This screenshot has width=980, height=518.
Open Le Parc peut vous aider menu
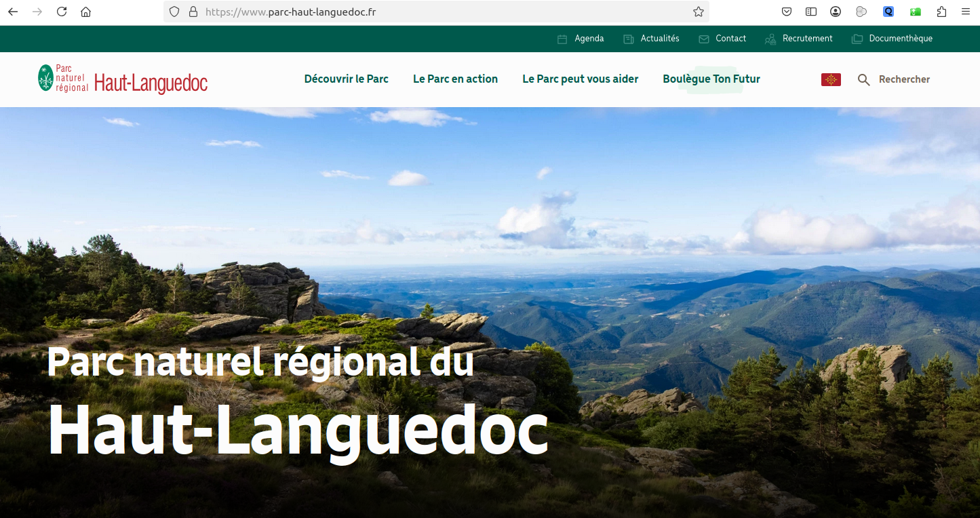581,79
